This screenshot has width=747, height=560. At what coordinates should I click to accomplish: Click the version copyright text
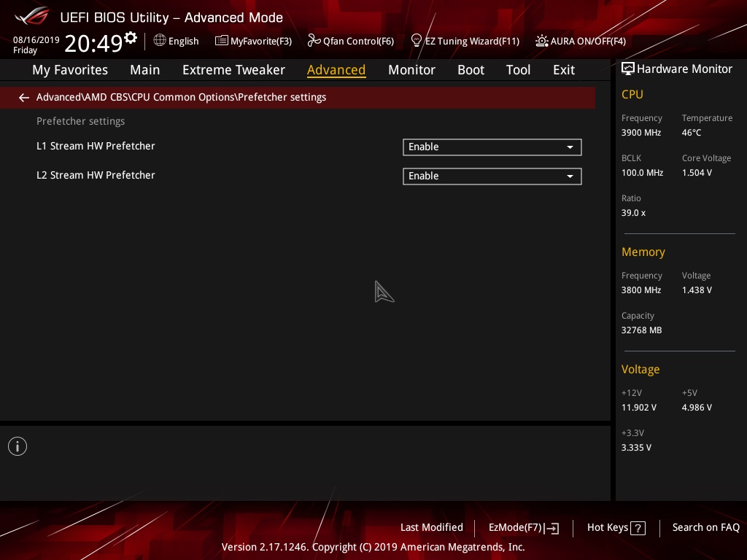tap(373, 547)
